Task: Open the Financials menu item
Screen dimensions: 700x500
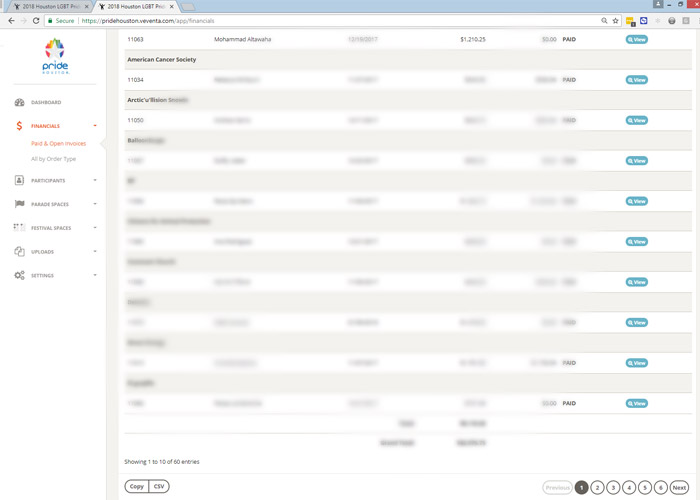Action: click(45, 126)
